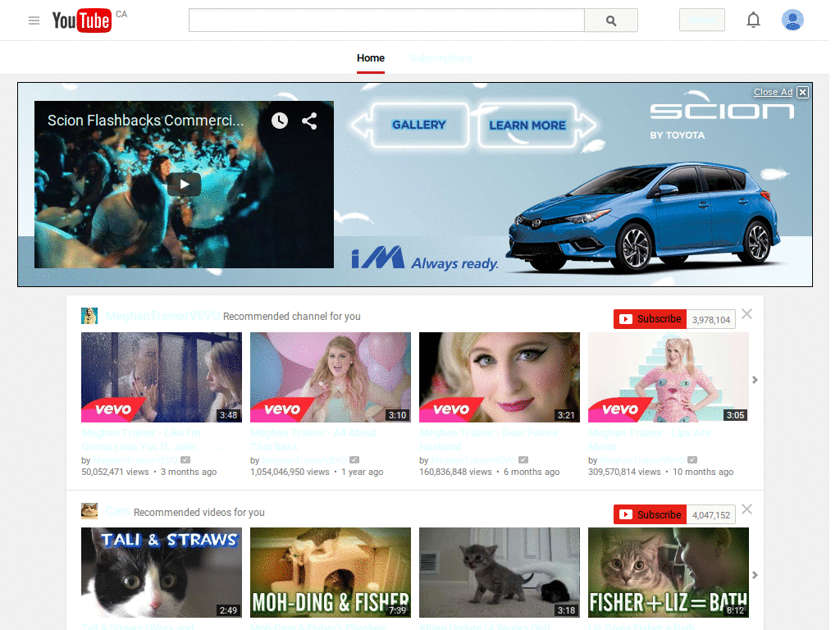Image resolution: width=840 pixels, height=630 pixels.
Task: Click uploader link under Lips Are Movin
Action: coord(642,460)
